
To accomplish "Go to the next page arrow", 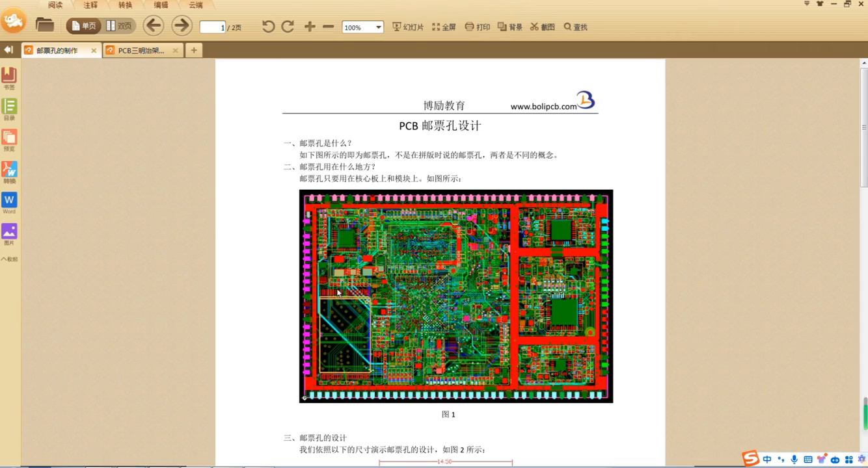I will (x=182, y=26).
